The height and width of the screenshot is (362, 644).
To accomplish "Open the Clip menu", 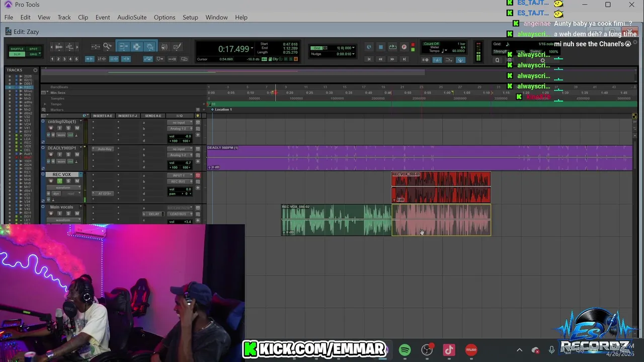I will coord(83,17).
